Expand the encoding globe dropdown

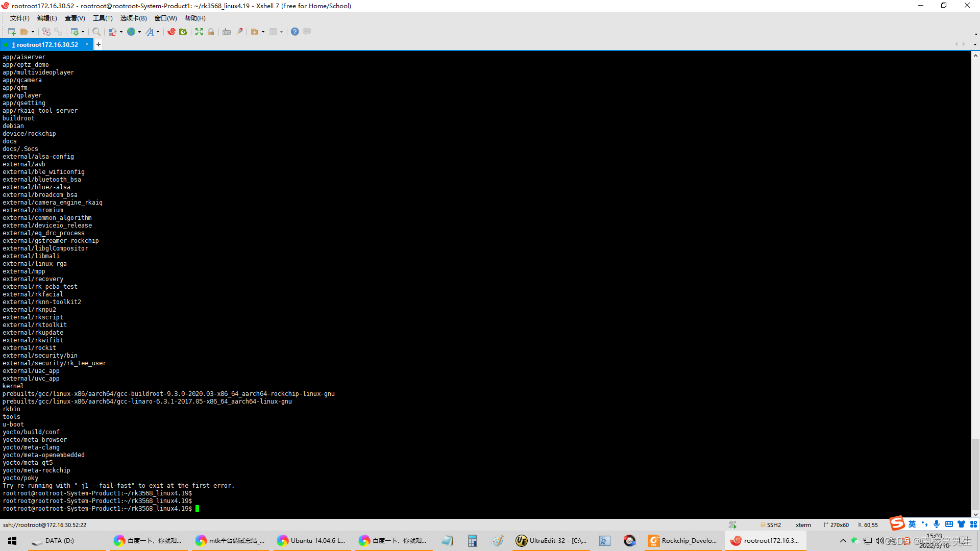point(139,32)
